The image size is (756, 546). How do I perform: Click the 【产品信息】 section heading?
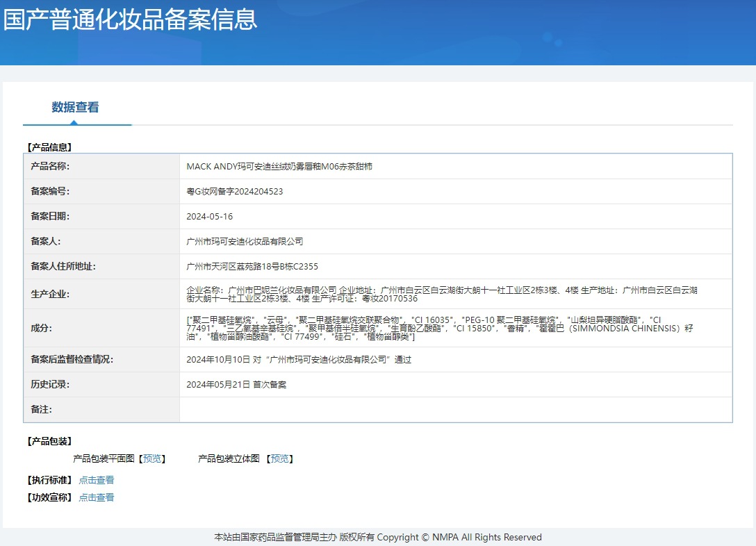(x=49, y=147)
